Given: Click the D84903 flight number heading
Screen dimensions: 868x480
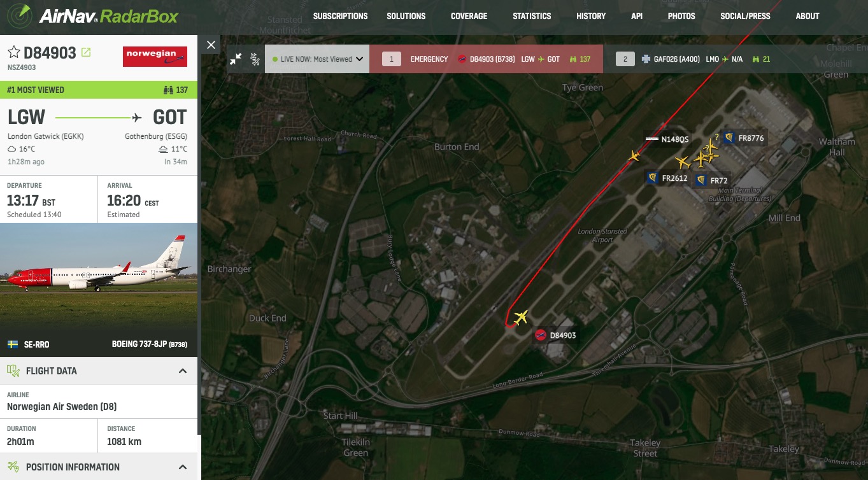Looking at the screenshot, I should tap(50, 53).
